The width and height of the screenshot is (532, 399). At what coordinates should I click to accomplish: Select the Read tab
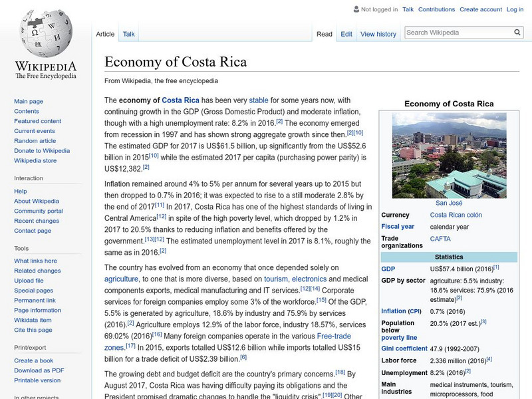[325, 34]
